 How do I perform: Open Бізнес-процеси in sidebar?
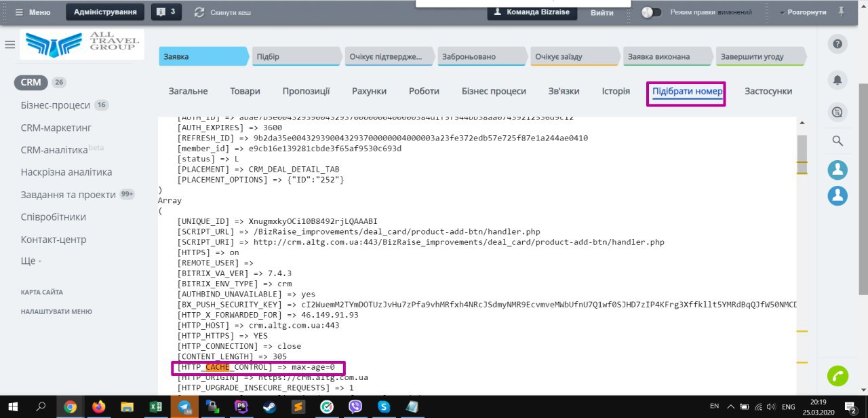pyautogui.click(x=56, y=105)
